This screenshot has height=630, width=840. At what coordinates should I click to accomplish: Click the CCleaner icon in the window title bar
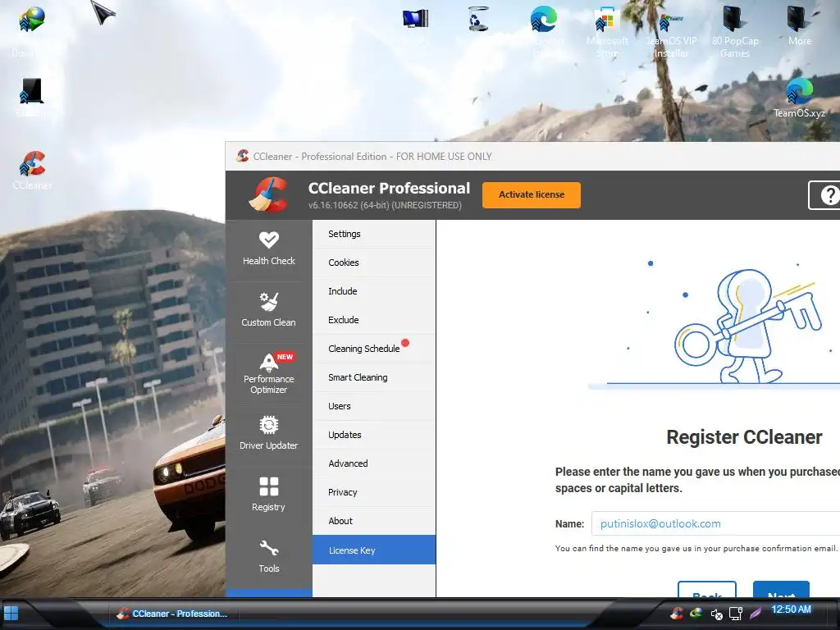click(243, 156)
